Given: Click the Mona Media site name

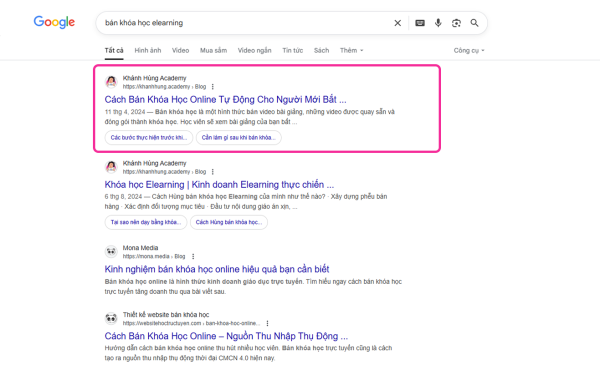Looking at the screenshot, I should 140,248.
